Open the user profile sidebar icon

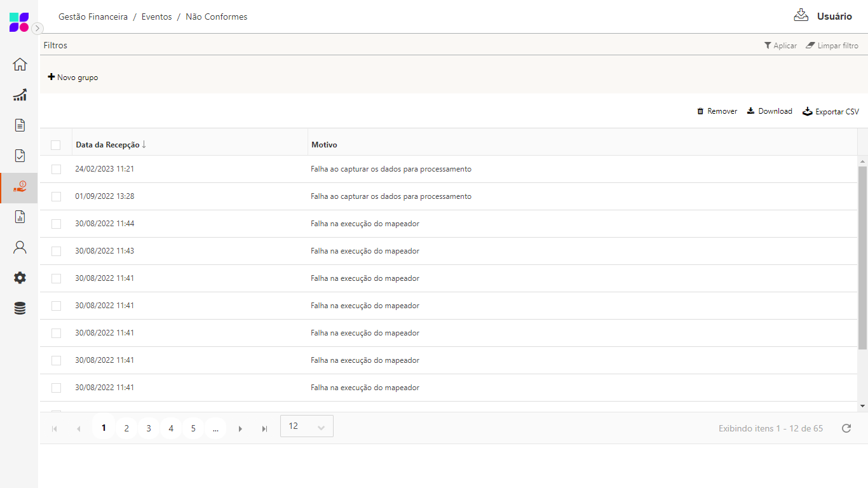click(x=20, y=247)
